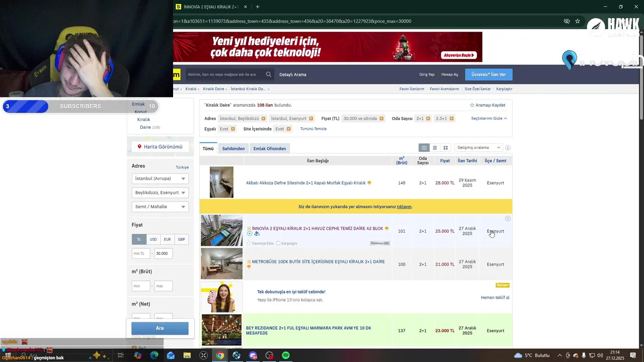This screenshot has height=362, width=644.
Task: Click the Ücretsiz İlan Ver button
Action: coord(489,74)
